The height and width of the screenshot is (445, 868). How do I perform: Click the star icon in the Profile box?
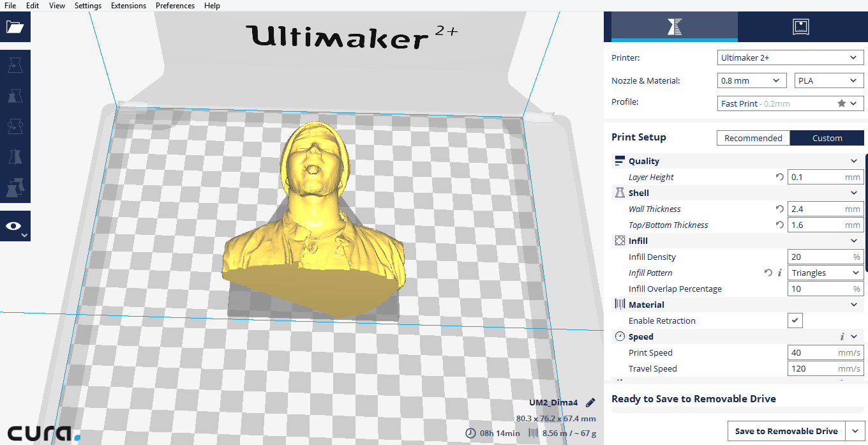coord(841,103)
